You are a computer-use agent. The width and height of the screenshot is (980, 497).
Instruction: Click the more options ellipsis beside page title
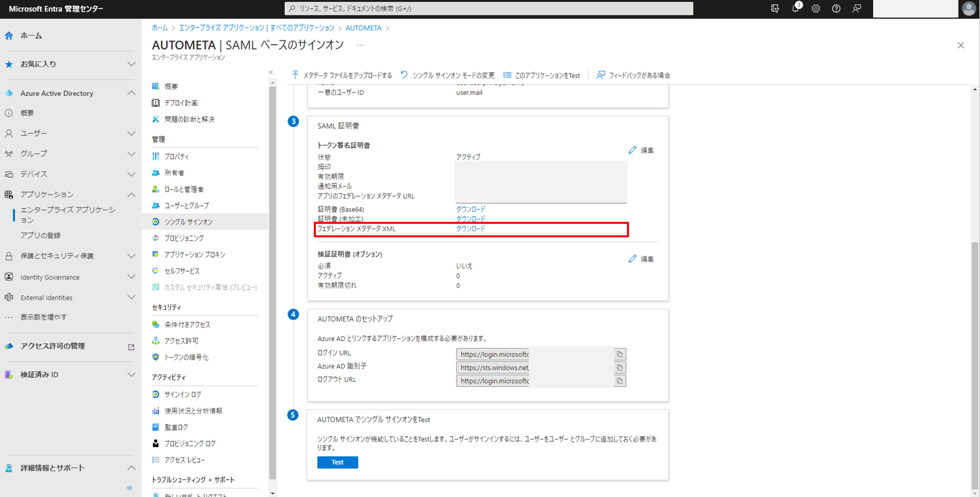pos(360,45)
